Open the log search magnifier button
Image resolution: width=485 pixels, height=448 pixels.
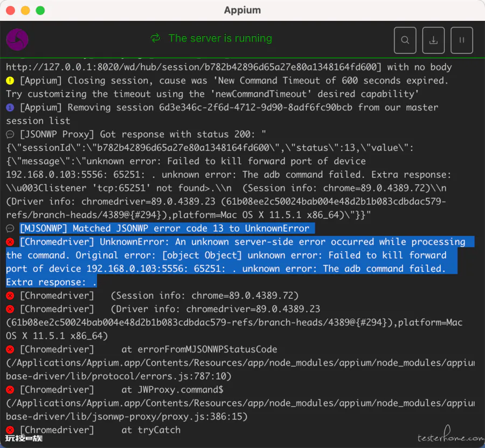pos(405,40)
